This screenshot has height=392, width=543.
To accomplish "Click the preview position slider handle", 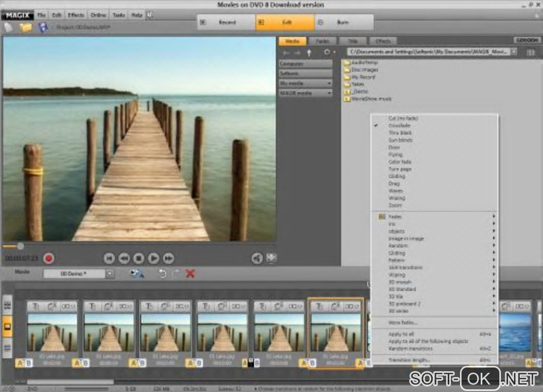I will tap(20, 246).
